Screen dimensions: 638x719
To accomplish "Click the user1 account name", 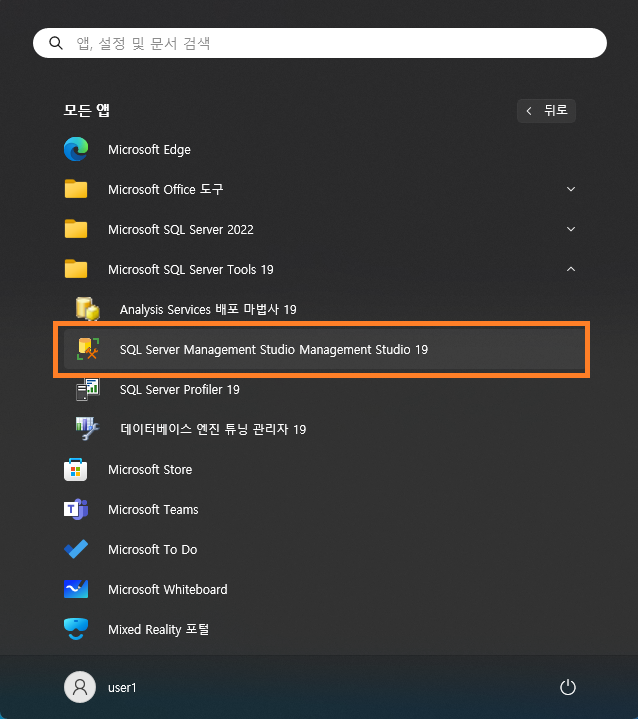I will pos(122,687).
